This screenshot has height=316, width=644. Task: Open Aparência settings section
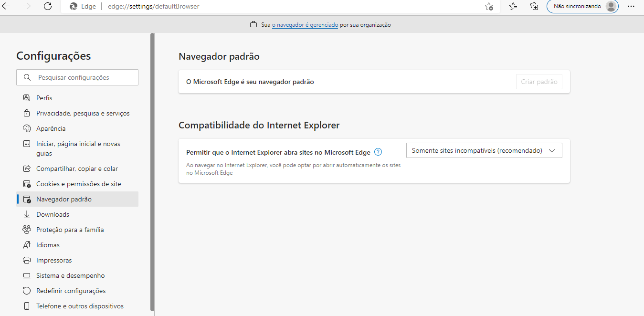point(77,128)
